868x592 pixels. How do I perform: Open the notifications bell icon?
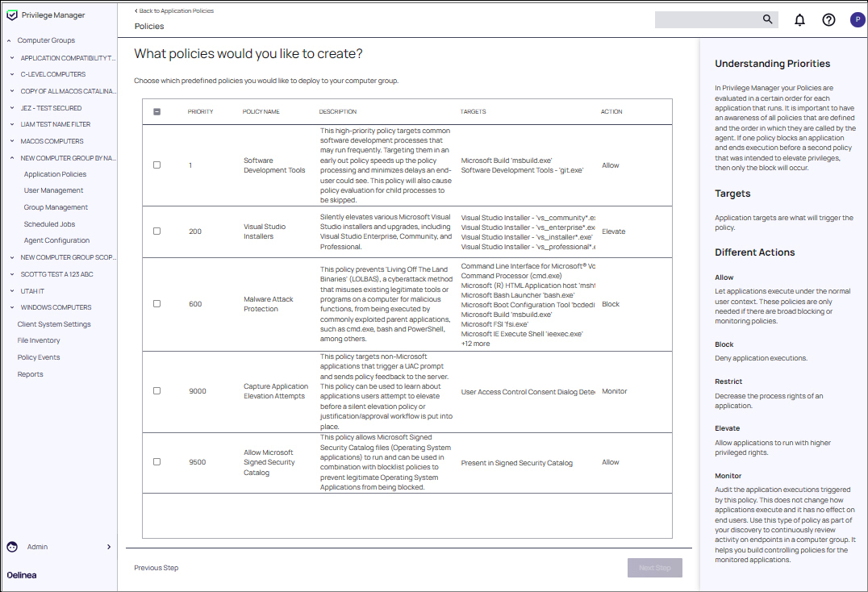[799, 19]
